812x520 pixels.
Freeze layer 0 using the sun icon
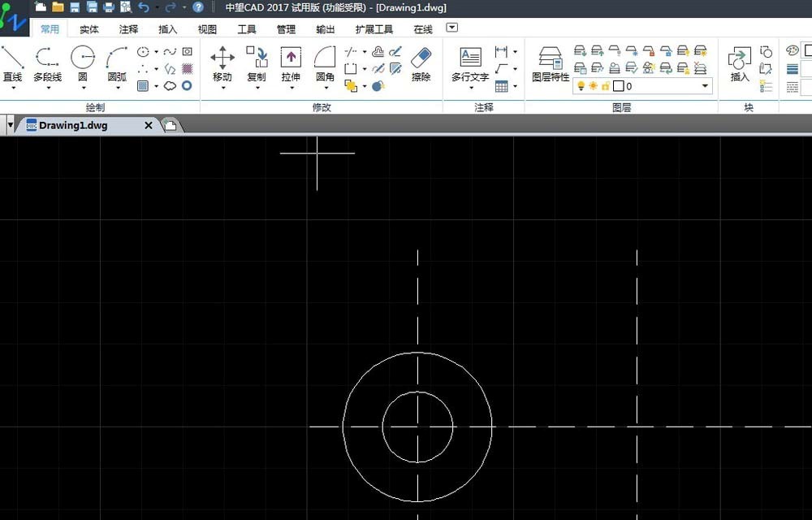click(593, 85)
